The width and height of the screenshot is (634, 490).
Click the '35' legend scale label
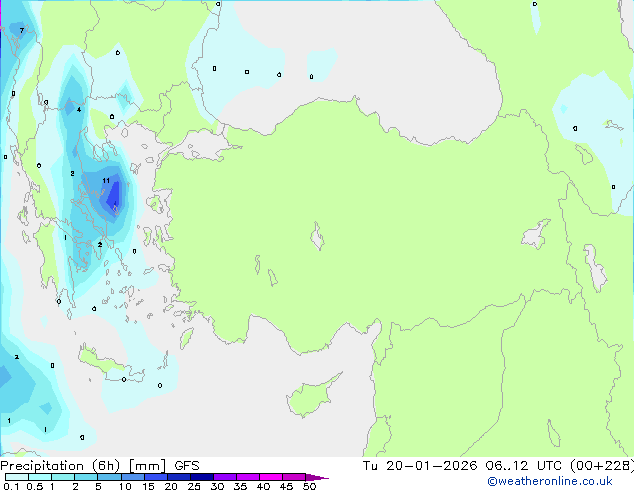pos(240,486)
